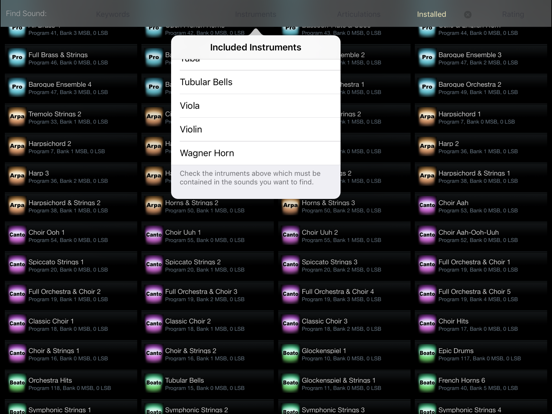The image size is (552, 414).
Task: Click the Canto icon of Choir Hits
Action: click(x=427, y=324)
